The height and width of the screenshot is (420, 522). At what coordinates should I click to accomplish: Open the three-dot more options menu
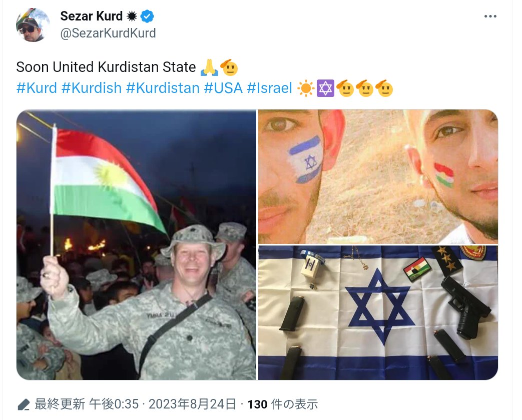click(x=490, y=16)
